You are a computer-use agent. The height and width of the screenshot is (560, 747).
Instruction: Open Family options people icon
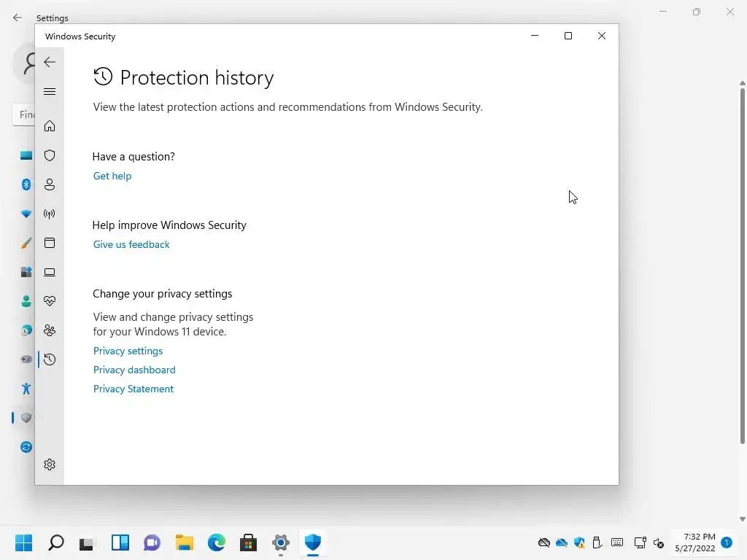[50, 330]
